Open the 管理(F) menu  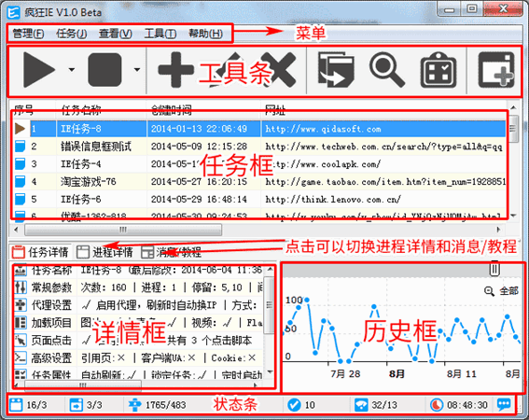28,34
